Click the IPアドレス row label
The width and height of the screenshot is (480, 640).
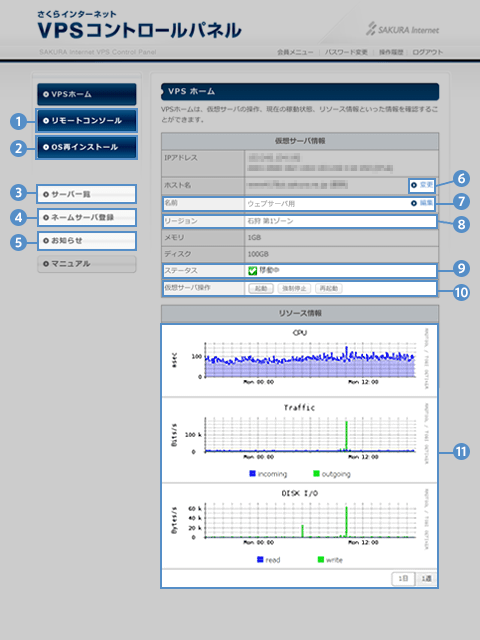[181, 158]
